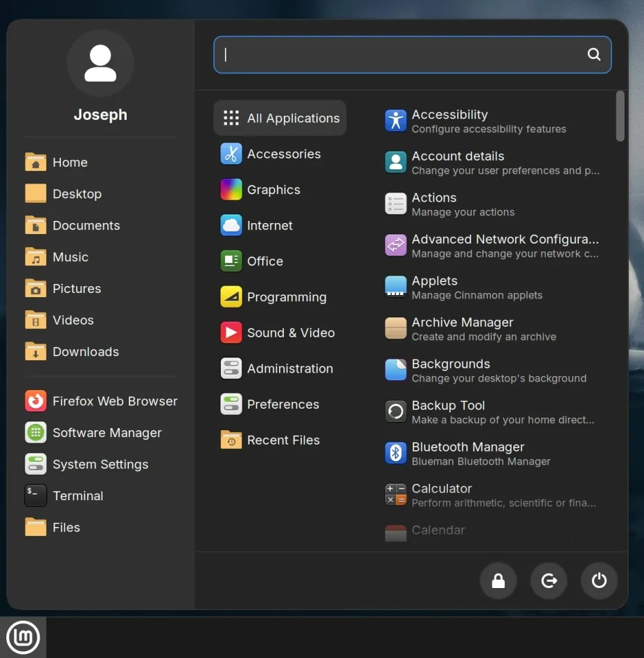Launch the Terminal
Viewport: 644px width, 658px height.
(x=78, y=495)
